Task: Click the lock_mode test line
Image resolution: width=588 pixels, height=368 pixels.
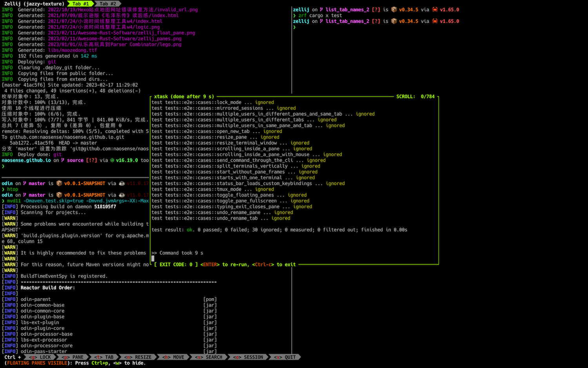Action: click(213, 102)
